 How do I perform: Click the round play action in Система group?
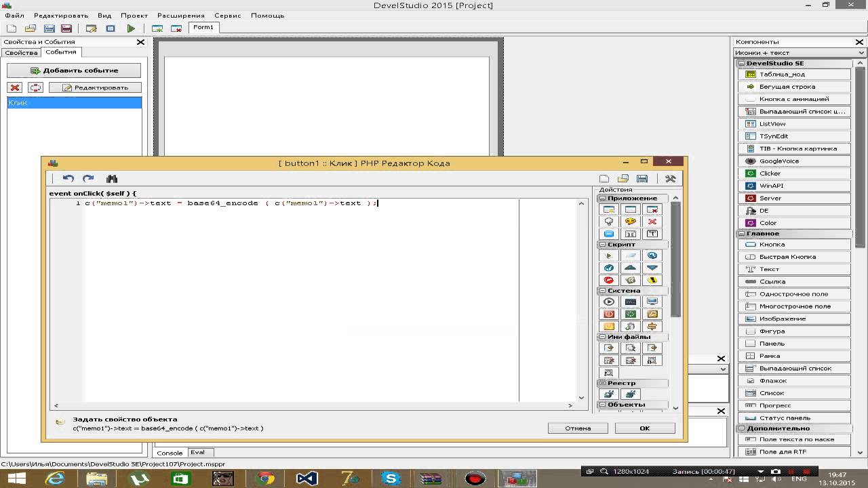[x=609, y=302]
